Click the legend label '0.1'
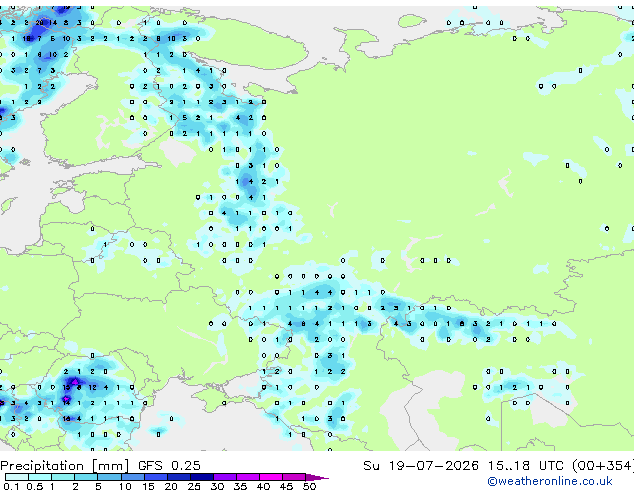 [11, 486]
